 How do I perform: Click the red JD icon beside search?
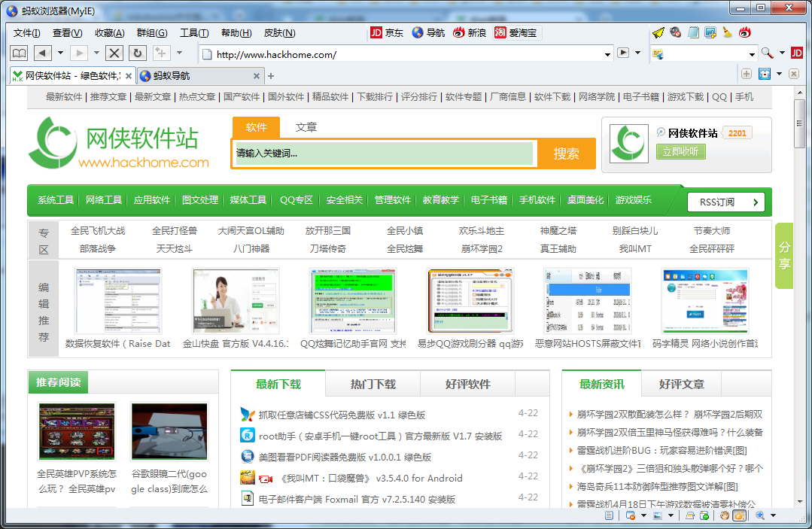[797, 53]
